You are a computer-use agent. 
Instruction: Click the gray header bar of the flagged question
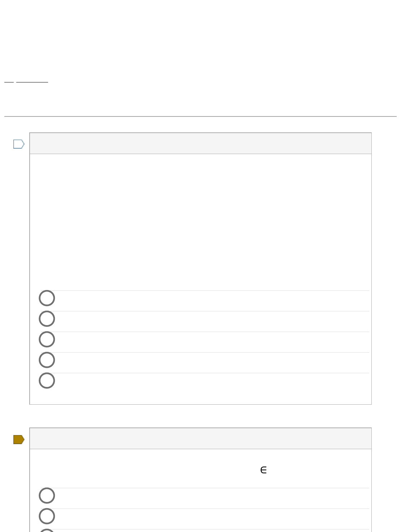coord(200,439)
